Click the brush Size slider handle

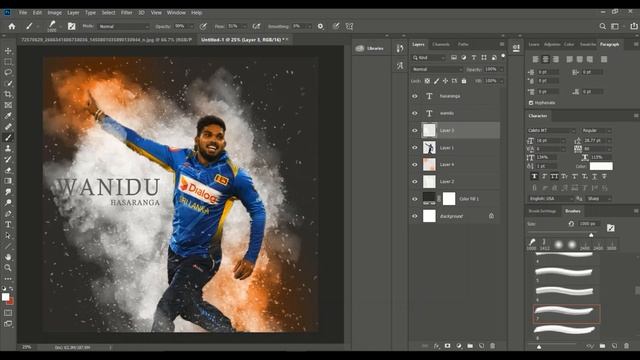591,235
